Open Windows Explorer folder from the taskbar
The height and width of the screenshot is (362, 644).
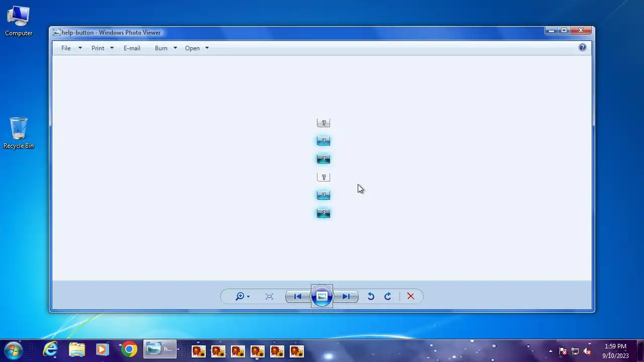coord(77,349)
